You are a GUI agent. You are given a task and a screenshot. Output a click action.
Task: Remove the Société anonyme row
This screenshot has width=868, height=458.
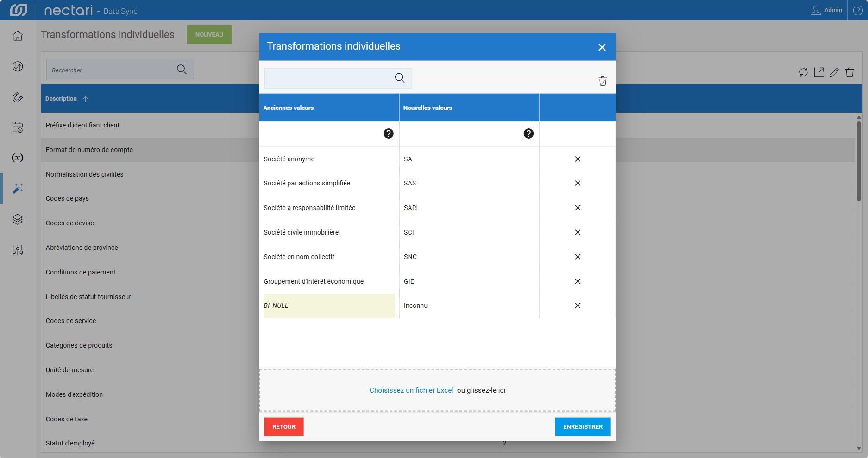(x=578, y=159)
